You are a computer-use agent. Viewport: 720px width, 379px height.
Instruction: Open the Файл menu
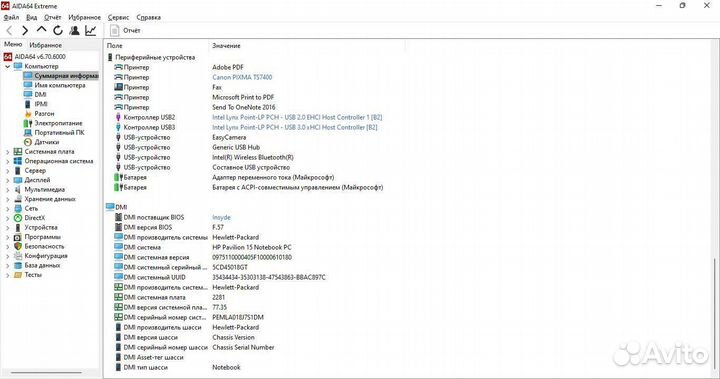click(11, 17)
